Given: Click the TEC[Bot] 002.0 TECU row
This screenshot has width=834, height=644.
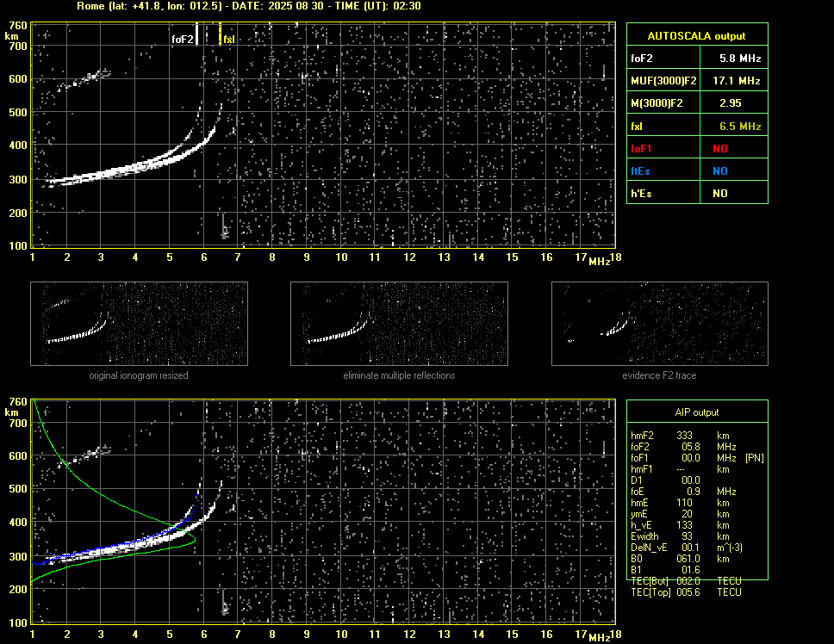Looking at the screenshot, I should pos(686,581).
